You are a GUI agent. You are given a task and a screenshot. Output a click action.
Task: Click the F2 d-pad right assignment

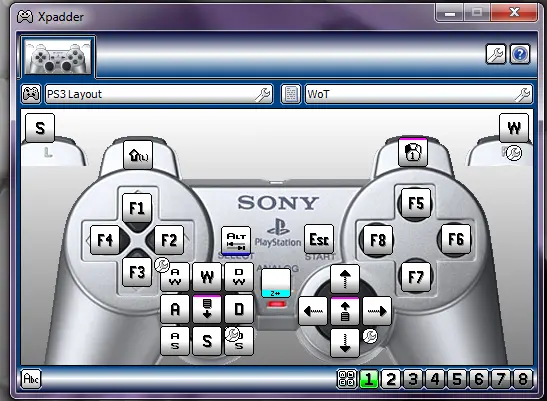coord(169,240)
